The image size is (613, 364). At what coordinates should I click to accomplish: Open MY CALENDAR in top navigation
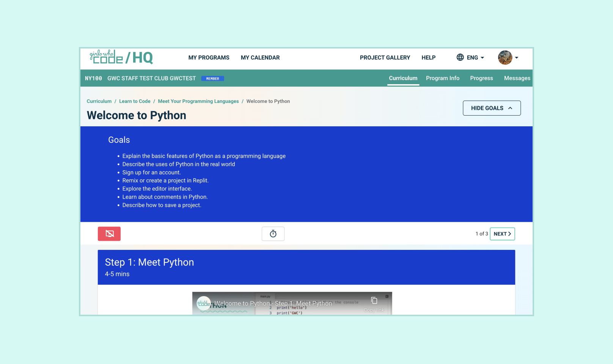point(260,58)
